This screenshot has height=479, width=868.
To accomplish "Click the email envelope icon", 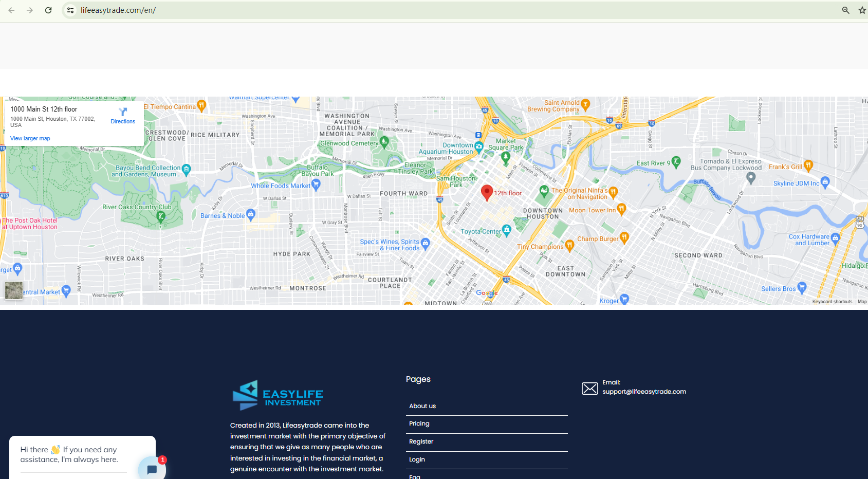I will 590,389.
